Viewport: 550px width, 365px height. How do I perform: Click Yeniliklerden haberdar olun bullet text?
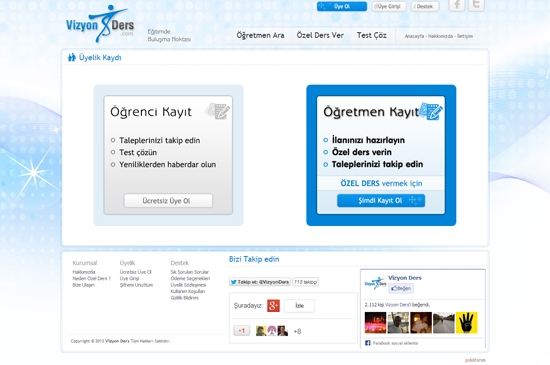pos(167,164)
